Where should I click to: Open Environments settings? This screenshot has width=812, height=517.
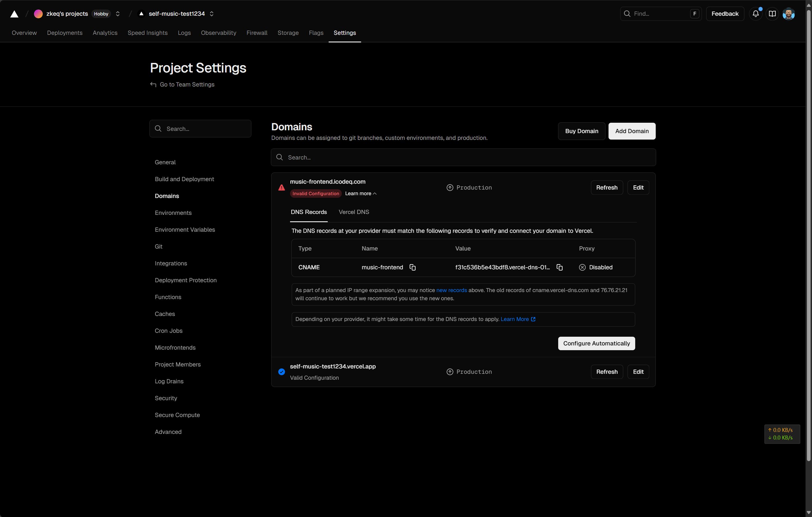tap(173, 213)
